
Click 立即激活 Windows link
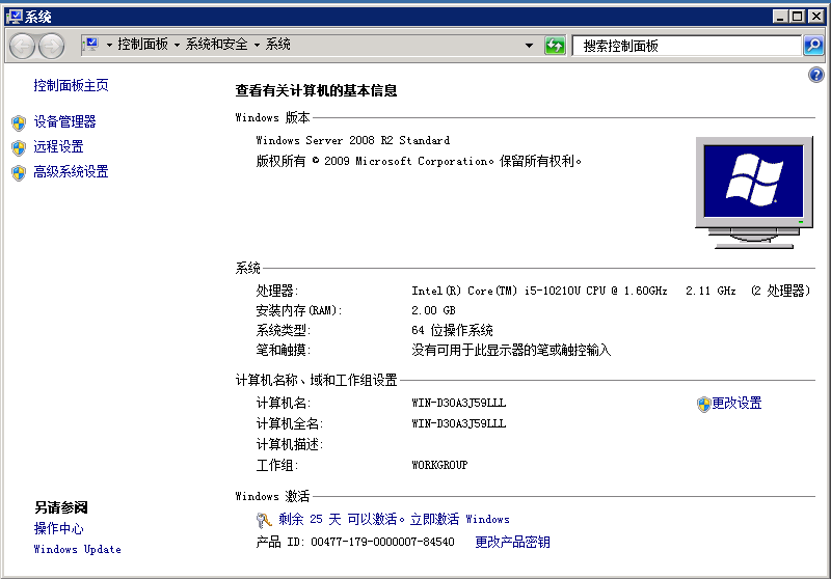[x=460, y=520]
